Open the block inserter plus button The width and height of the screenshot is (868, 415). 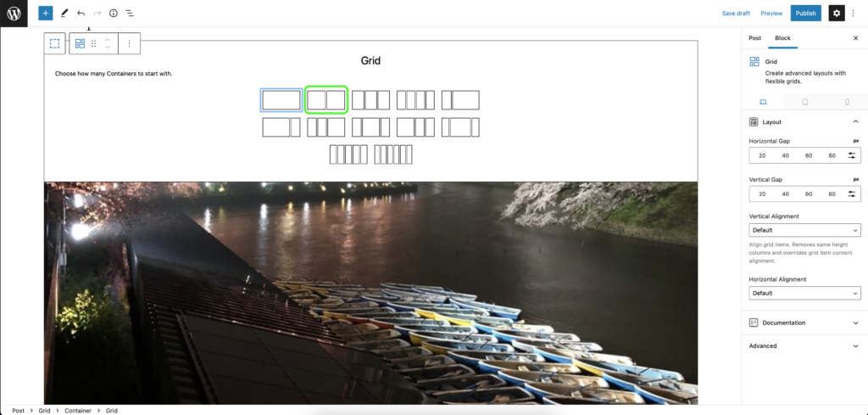click(x=46, y=14)
